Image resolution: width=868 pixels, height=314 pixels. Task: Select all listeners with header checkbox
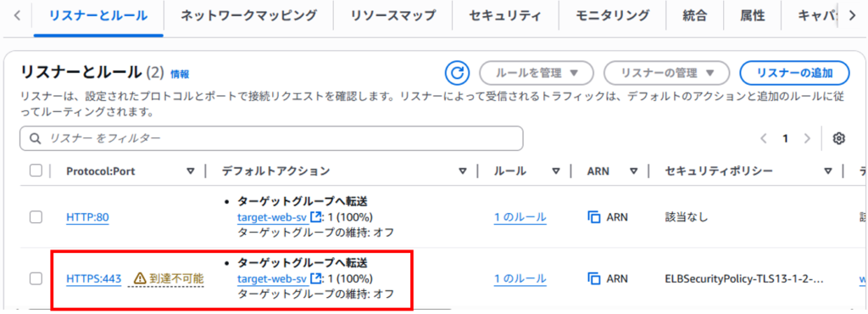click(x=36, y=171)
